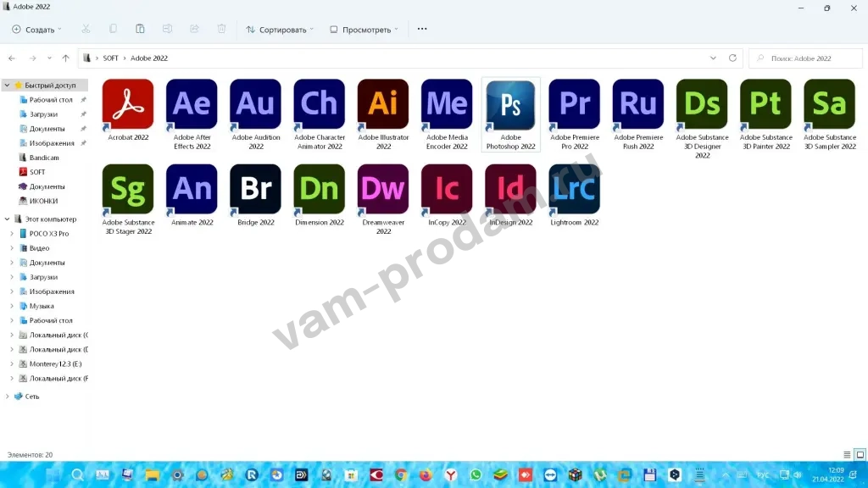Click the Share toolbar icon
Image resolution: width=868 pixels, height=488 pixels.
pyautogui.click(x=194, y=29)
